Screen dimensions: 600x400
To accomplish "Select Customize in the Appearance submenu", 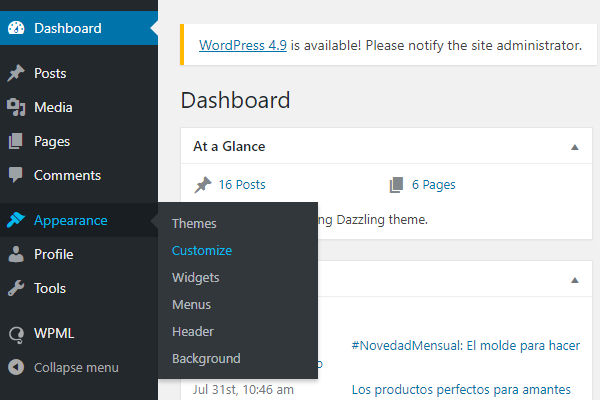I will coord(201,251).
